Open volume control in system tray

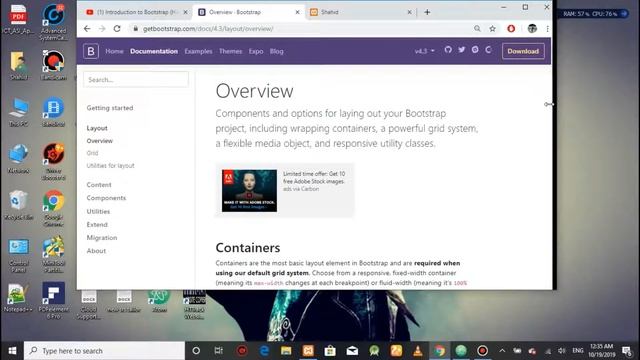(x=562, y=351)
